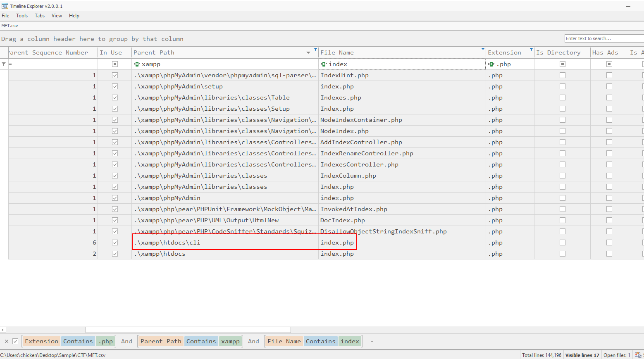Toggle In Use checkbox for htdocs\cli index.php row

point(115,243)
